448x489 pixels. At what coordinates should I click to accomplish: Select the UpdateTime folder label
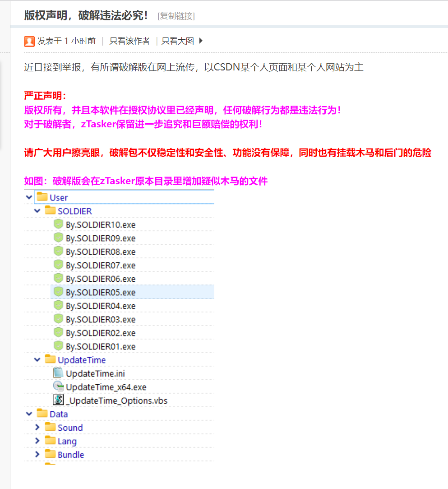pyautogui.click(x=82, y=360)
